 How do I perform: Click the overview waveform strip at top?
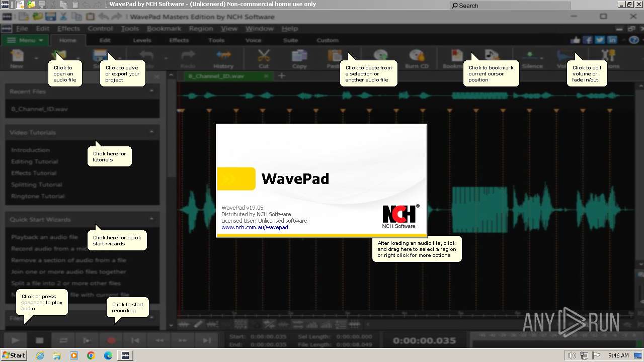pyautogui.click(x=405, y=95)
